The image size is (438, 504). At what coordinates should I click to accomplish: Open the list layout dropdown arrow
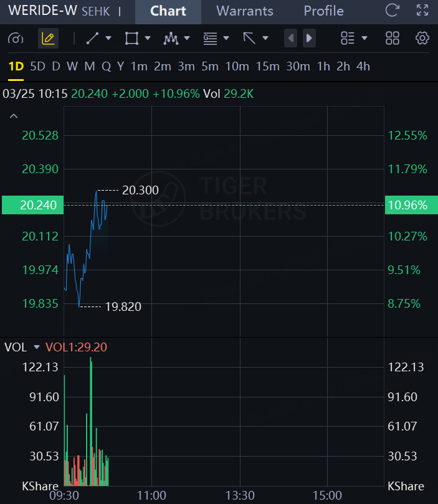pyautogui.click(x=364, y=38)
